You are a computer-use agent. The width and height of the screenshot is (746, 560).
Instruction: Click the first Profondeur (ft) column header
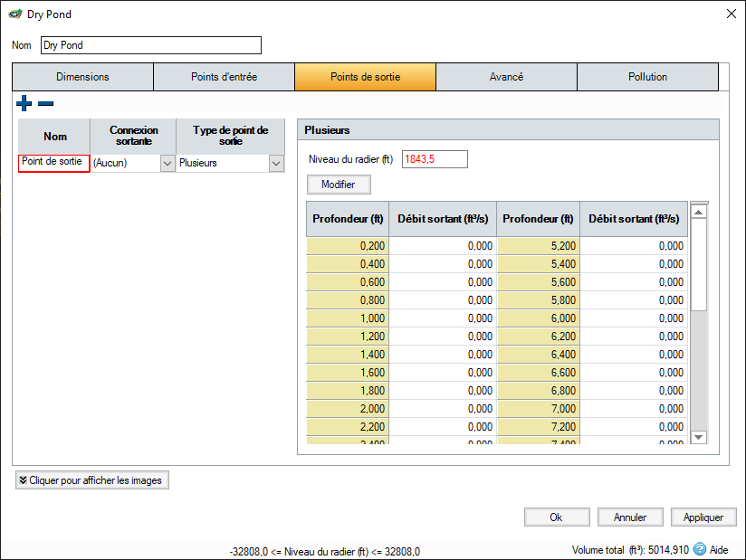348,219
